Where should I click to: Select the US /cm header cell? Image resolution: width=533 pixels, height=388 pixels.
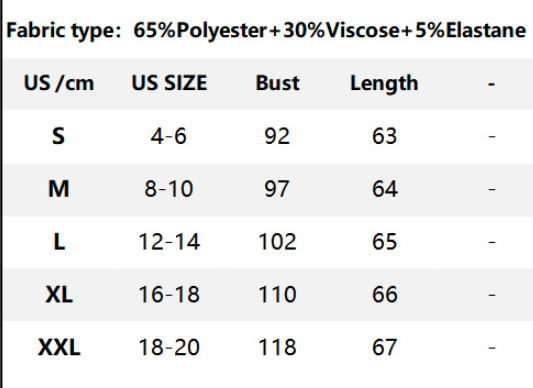click(x=59, y=83)
